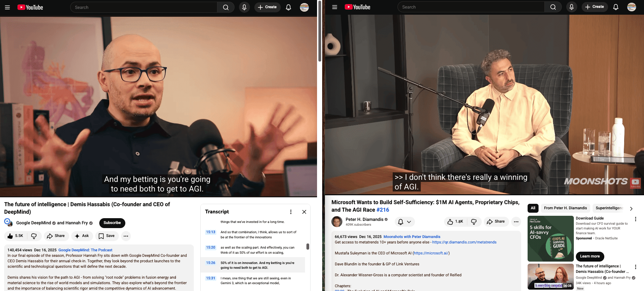Open the qr.diamandis.com/metatrends link
This screenshot has width=644, height=291.
(x=464, y=242)
